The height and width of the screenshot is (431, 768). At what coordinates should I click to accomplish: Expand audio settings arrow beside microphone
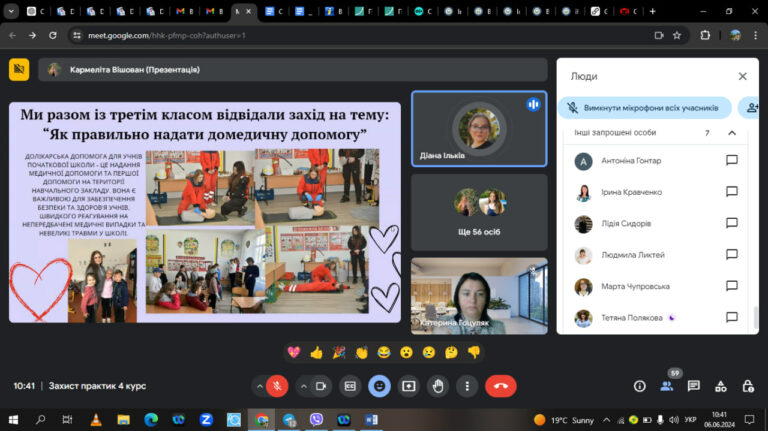tap(259, 386)
